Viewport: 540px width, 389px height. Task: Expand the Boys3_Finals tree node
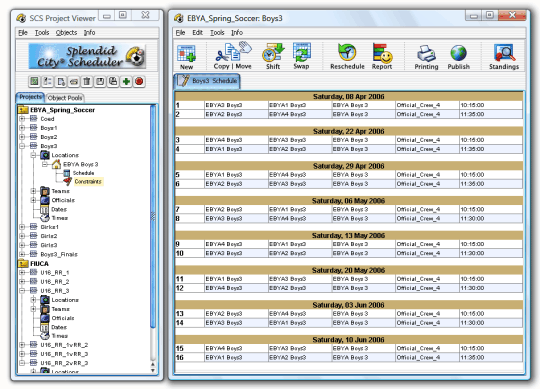tap(22, 254)
